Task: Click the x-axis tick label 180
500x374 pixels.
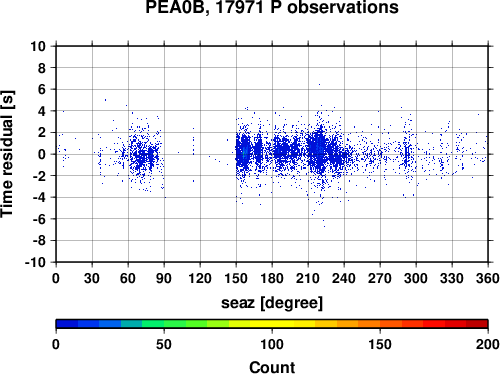Action: pos(272,278)
